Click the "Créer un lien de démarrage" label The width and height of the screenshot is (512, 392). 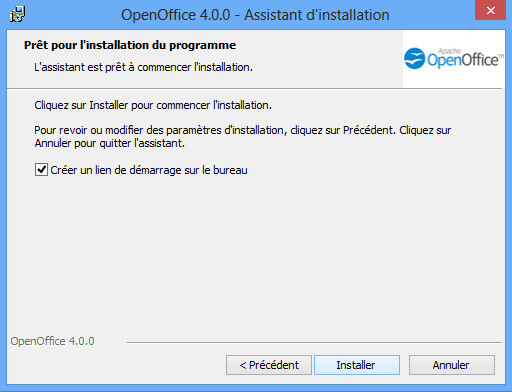[x=116, y=170]
